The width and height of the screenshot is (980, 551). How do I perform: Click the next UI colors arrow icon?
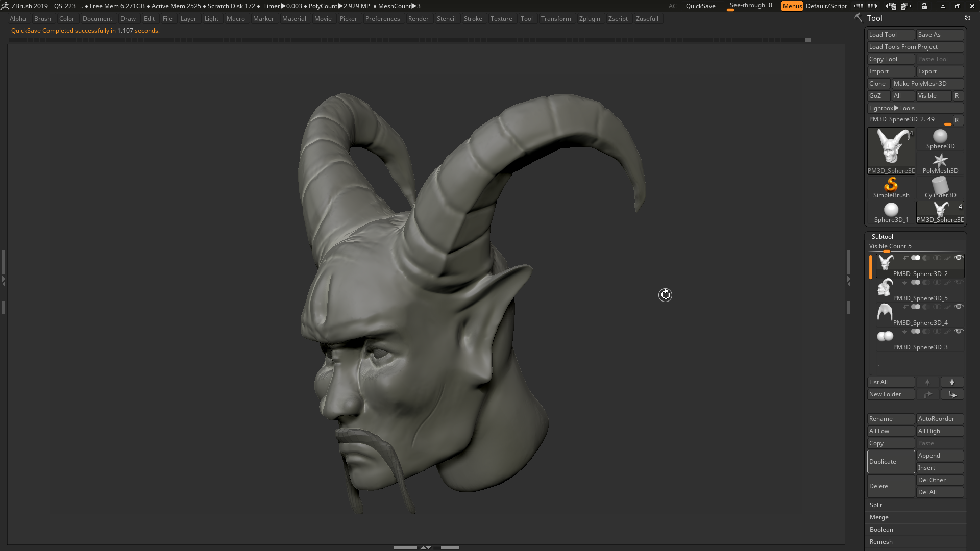coord(872,6)
